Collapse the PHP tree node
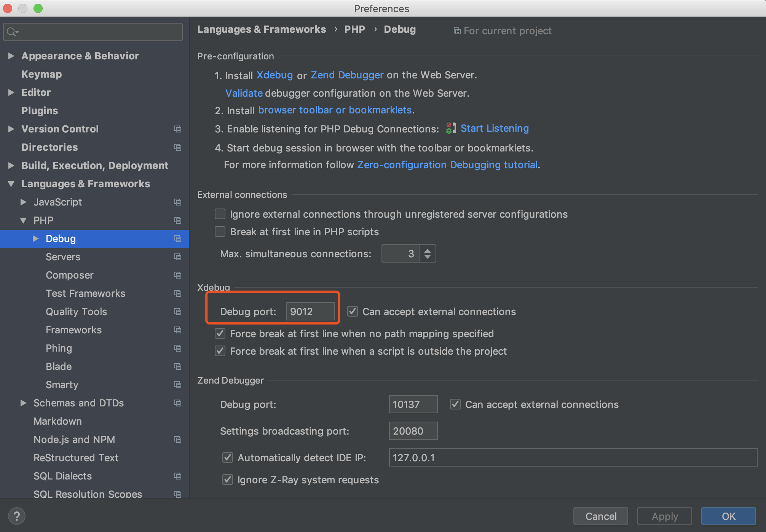Viewport: 766px width, 532px height. click(23, 220)
